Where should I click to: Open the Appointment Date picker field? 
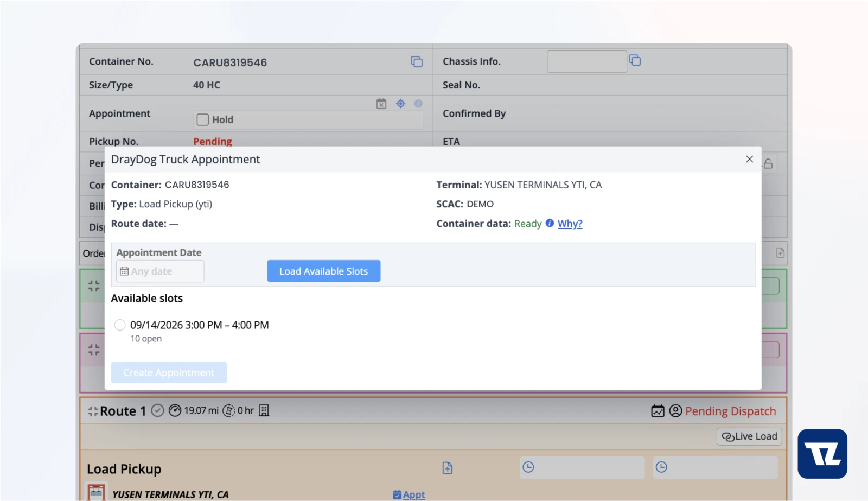pyautogui.click(x=160, y=271)
